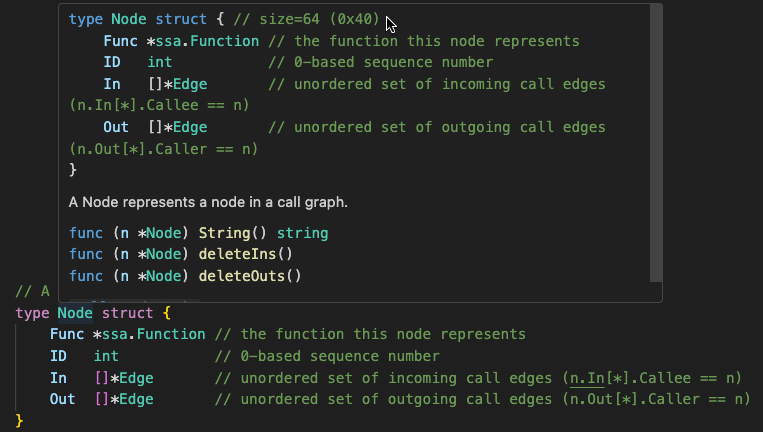Click the deleteIns() method signature

(x=245, y=255)
